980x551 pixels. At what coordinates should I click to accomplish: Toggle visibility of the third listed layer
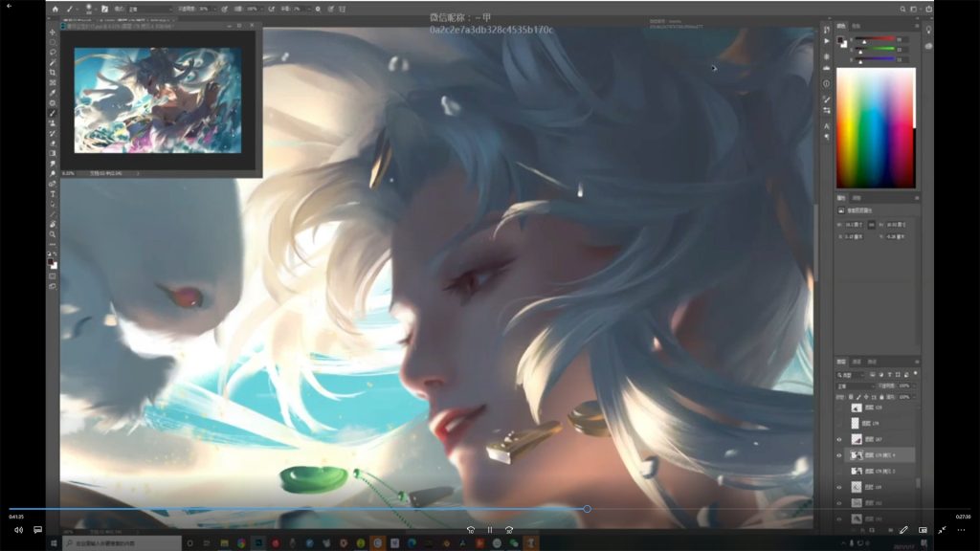tap(839, 439)
